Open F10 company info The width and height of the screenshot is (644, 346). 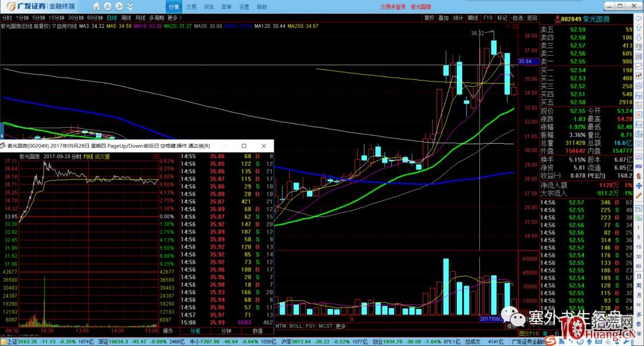(488, 18)
